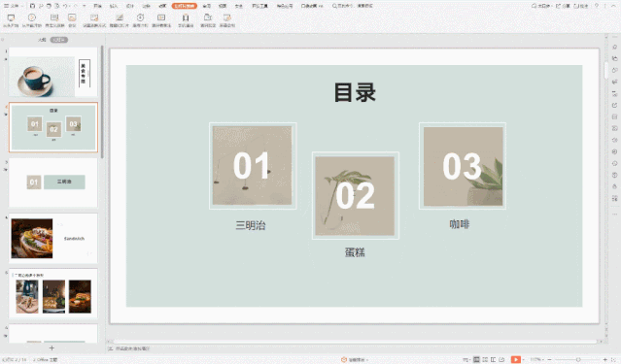Open the Home ribbon tab
The height and width of the screenshot is (364, 621).
pyautogui.click(x=97, y=6)
